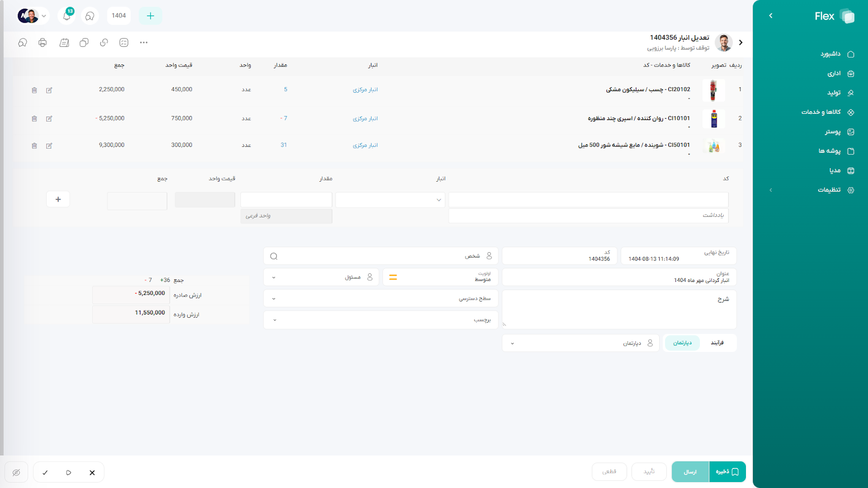Open the اولویت priority selector showing متوسط
This screenshot has width=868, height=488.
(440, 277)
